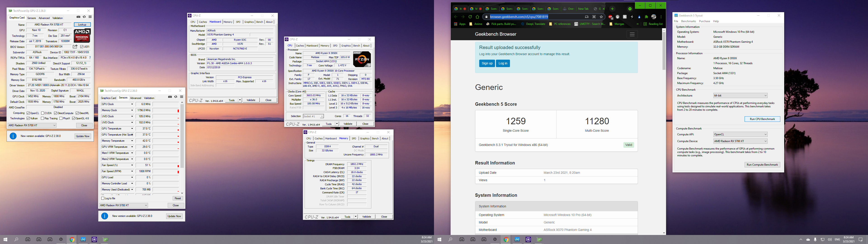
Task: Enable Log to file in GPU-Z Sensors
Action: (x=103, y=198)
